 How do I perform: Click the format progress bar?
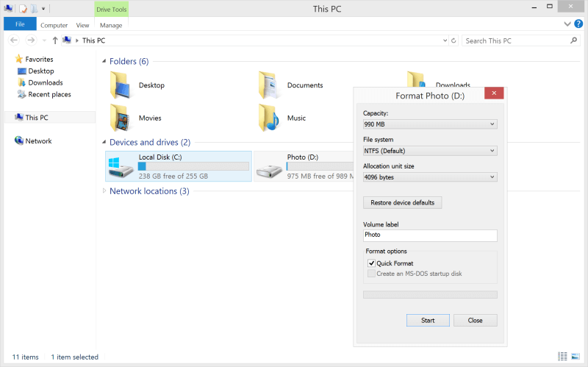pyautogui.click(x=430, y=295)
